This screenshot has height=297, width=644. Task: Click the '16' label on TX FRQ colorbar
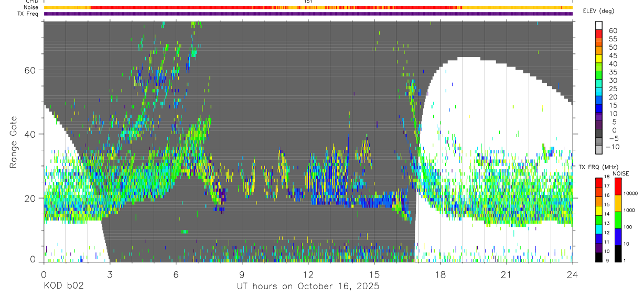coord(607,195)
